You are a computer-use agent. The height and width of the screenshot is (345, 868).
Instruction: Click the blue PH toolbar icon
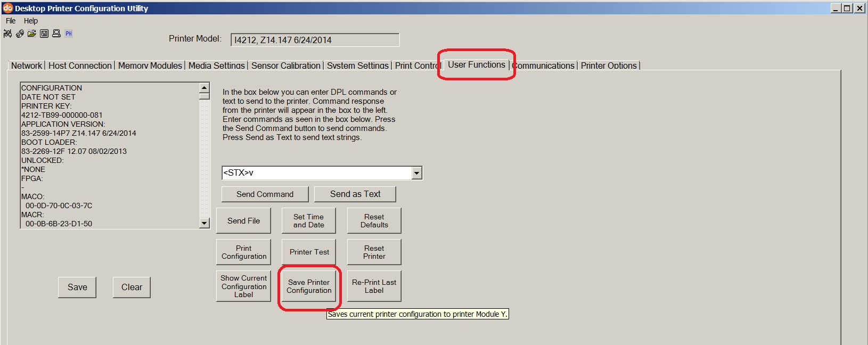tap(69, 34)
